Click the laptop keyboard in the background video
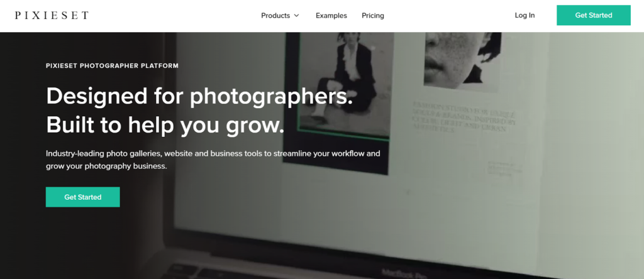This screenshot has height=279, width=644. point(247,271)
